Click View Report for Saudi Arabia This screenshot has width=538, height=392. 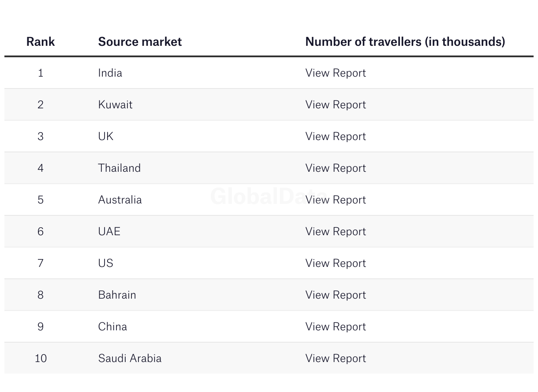[336, 359]
